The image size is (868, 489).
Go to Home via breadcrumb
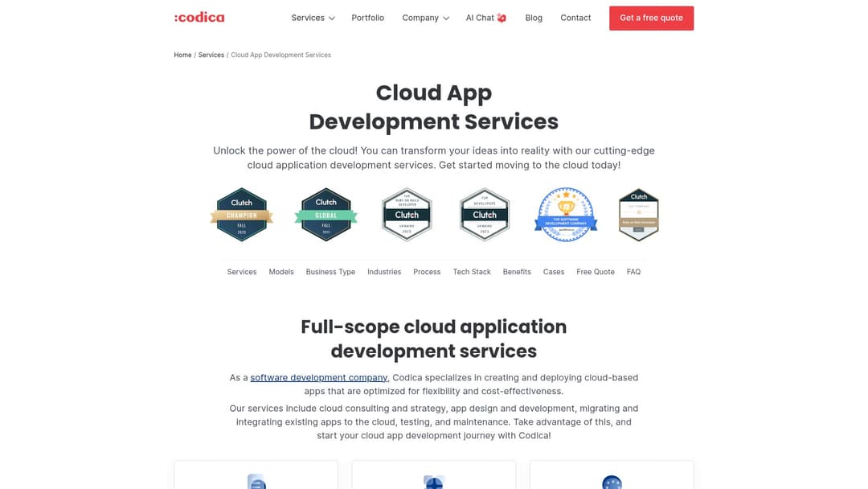182,55
